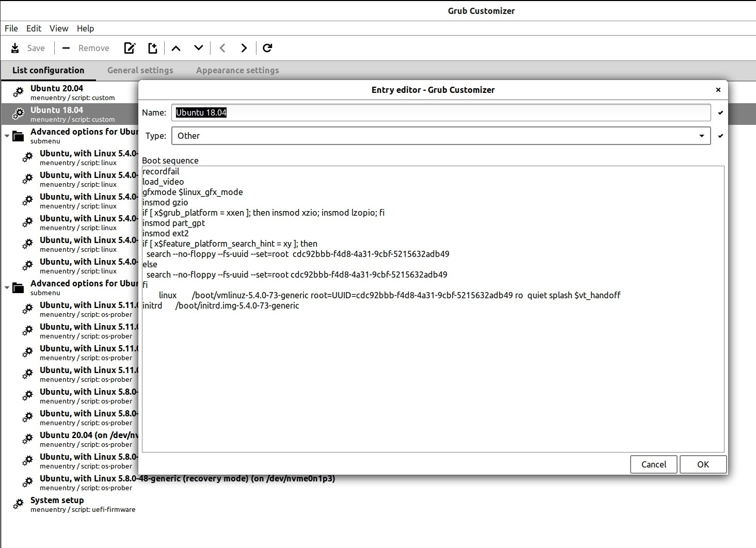Screen dimensions: 756x548
Task: Click the 'gfxmode $linux_gfx_mode' line
Action: click(192, 192)
